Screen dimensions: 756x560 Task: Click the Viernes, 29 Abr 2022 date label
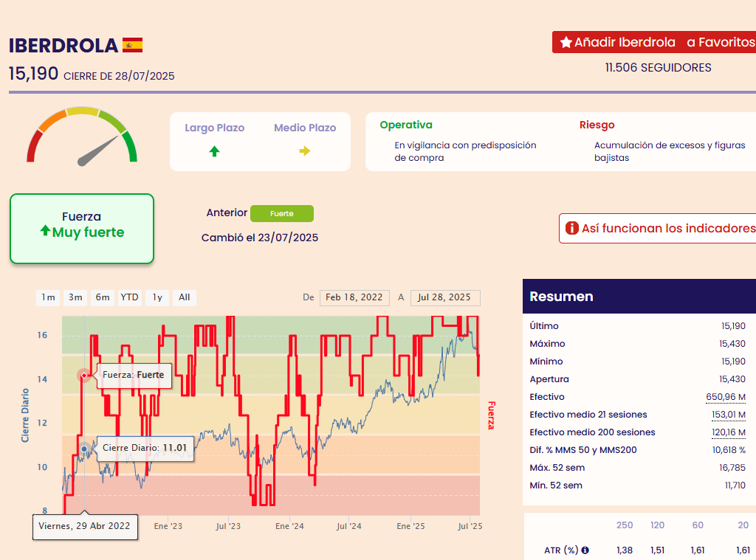[x=84, y=526]
